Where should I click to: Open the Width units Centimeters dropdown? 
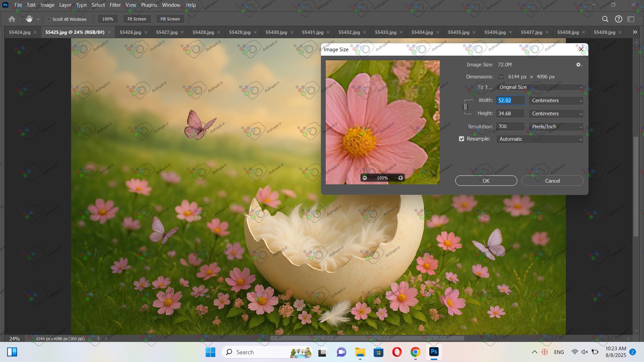point(556,101)
